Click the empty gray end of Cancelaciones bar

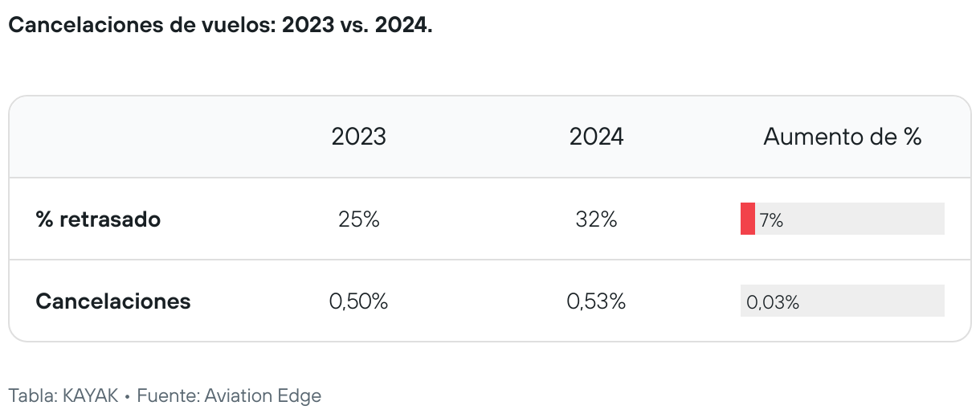pyautogui.click(x=900, y=301)
